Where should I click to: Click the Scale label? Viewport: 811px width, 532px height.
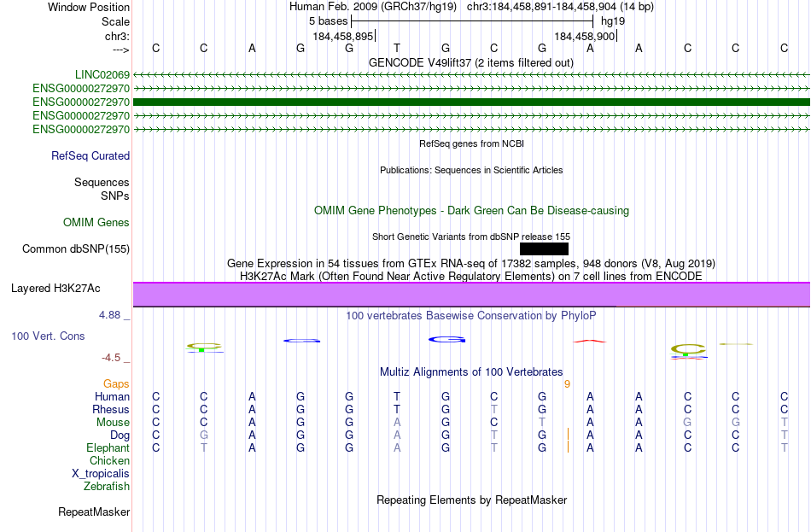pyautogui.click(x=115, y=21)
